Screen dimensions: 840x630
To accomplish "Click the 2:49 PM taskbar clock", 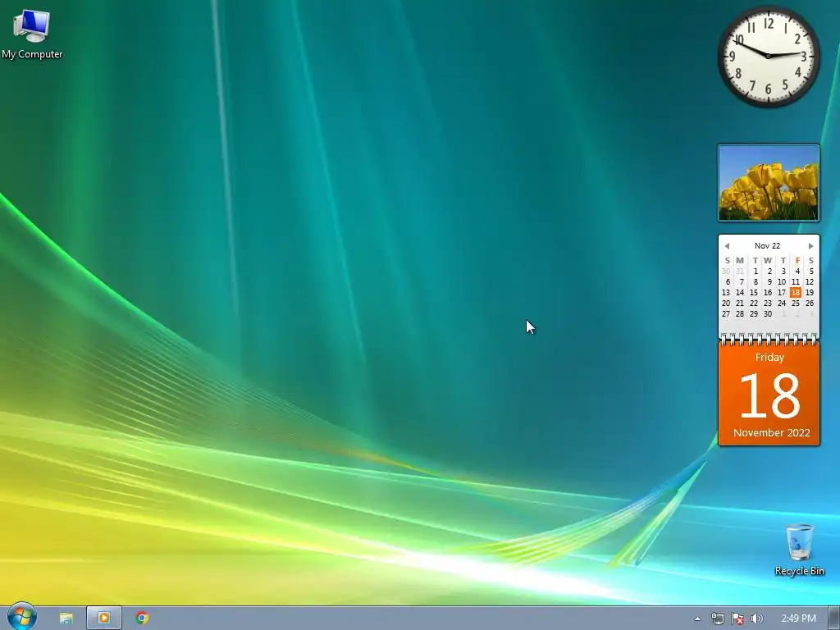I will click(x=798, y=619).
